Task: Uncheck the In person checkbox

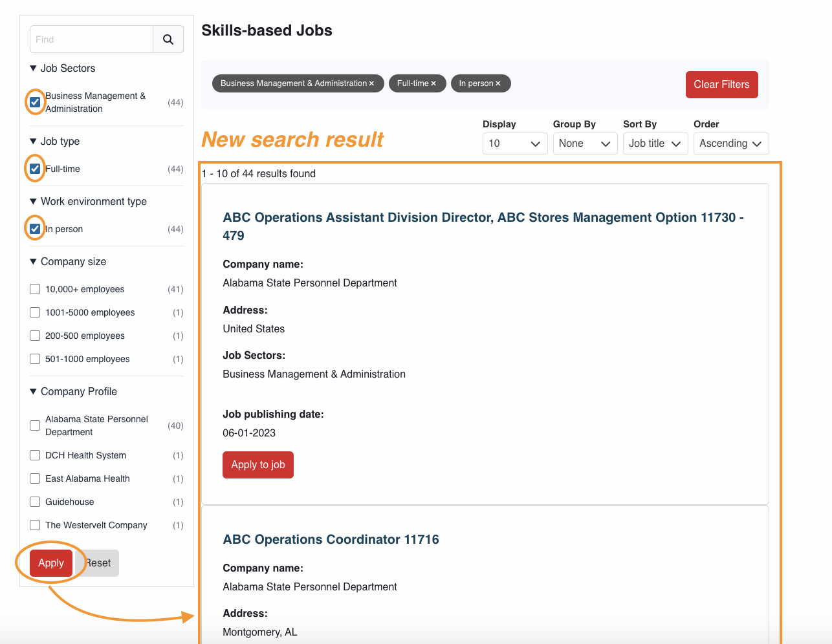Action: pos(35,229)
